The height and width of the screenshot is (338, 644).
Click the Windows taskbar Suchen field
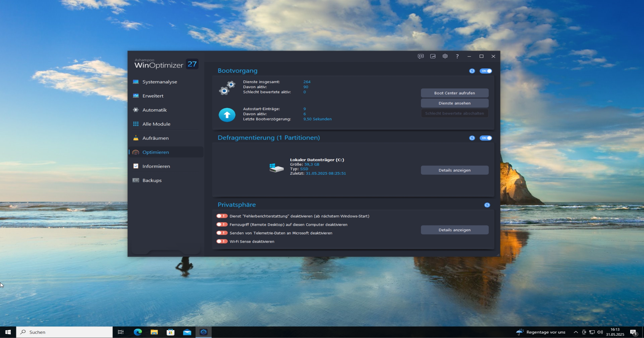click(64, 332)
